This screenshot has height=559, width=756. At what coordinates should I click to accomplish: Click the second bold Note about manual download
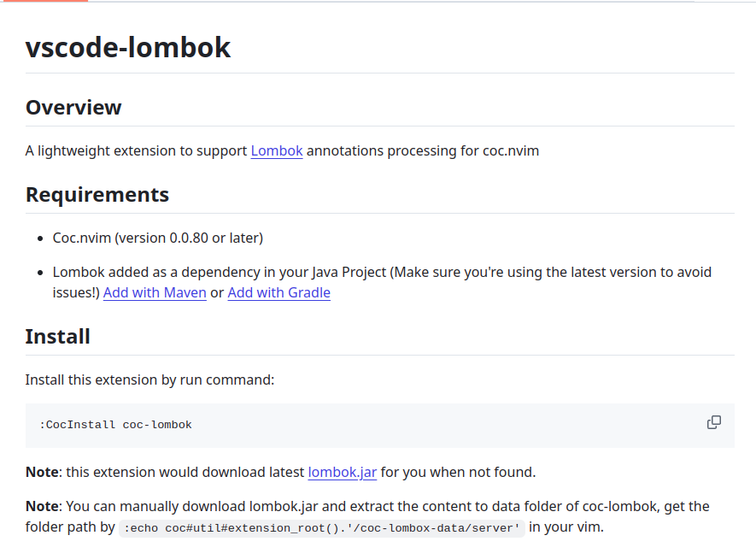(42, 506)
